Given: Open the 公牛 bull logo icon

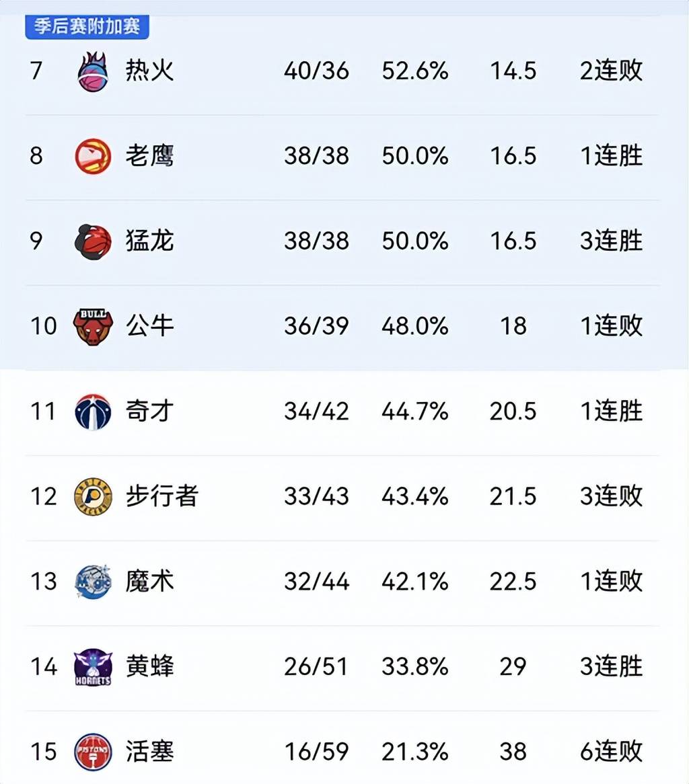Looking at the screenshot, I should (93, 327).
